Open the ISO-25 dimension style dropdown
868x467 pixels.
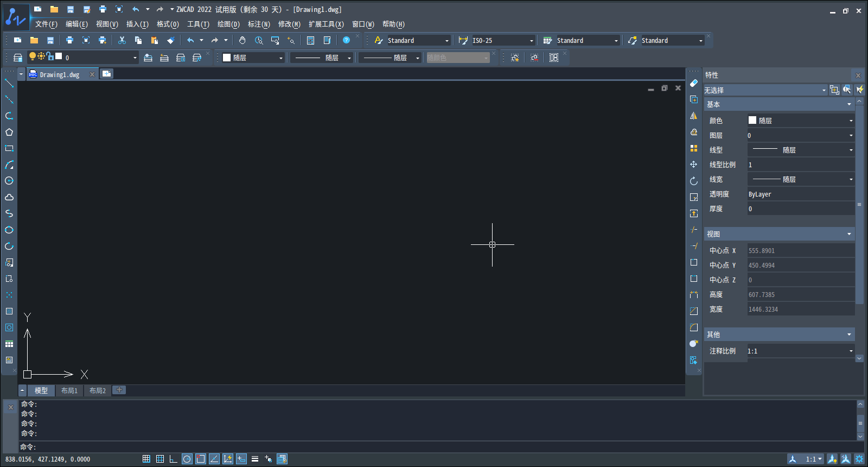531,41
